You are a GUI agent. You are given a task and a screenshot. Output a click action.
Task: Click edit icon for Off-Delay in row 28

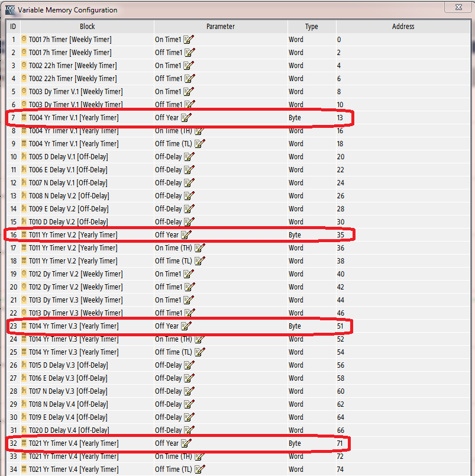(189, 391)
